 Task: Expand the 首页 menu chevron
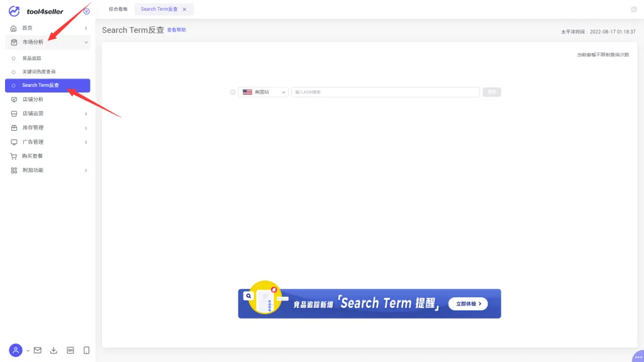[86, 28]
